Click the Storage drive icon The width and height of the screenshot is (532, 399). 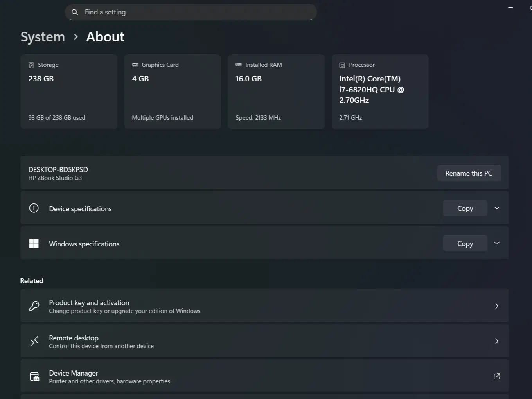point(31,65)
